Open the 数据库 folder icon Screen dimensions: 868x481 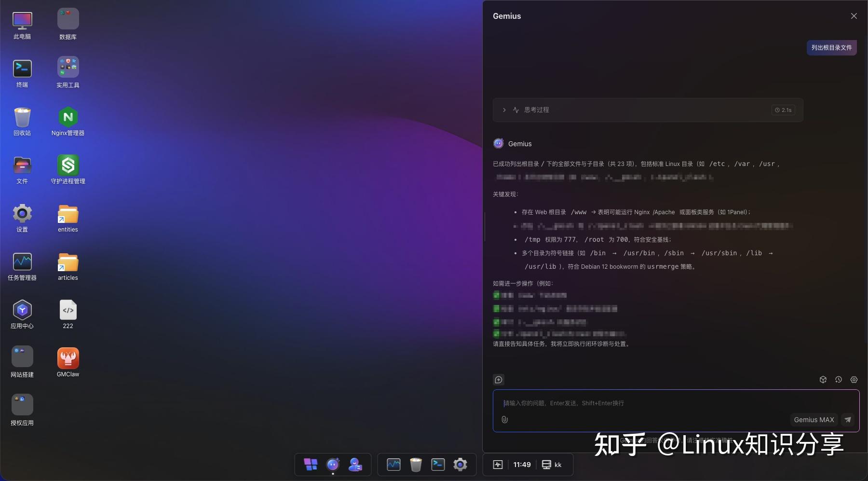coord(68,19)
